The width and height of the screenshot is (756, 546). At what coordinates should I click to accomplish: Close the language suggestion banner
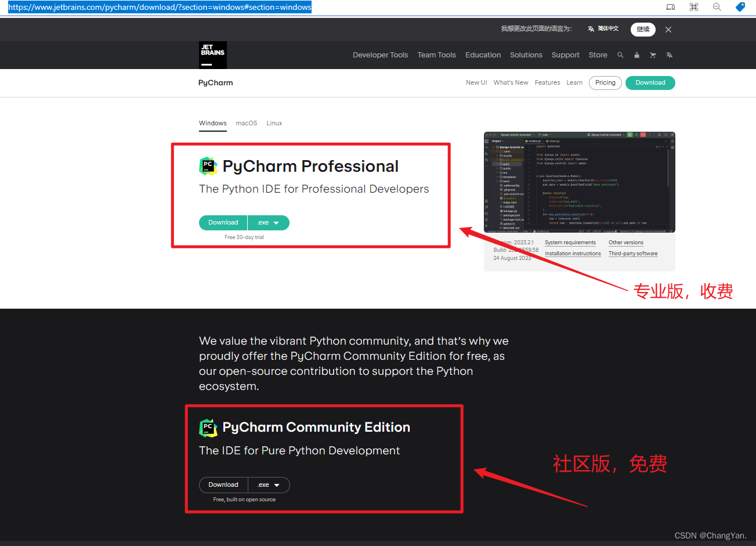coord(668,30)
